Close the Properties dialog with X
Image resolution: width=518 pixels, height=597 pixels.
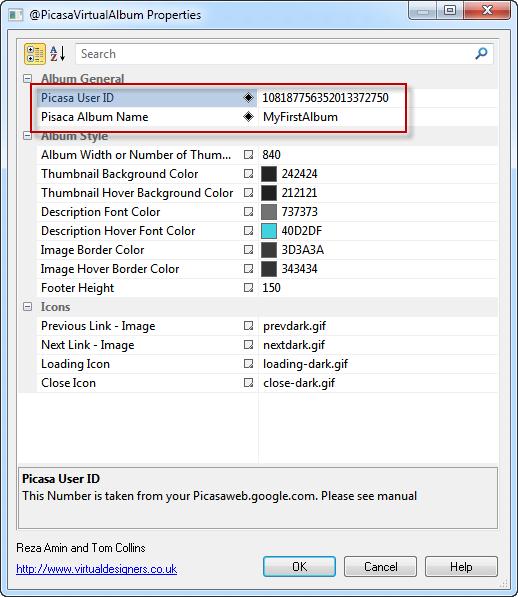[x=487, y=10]
